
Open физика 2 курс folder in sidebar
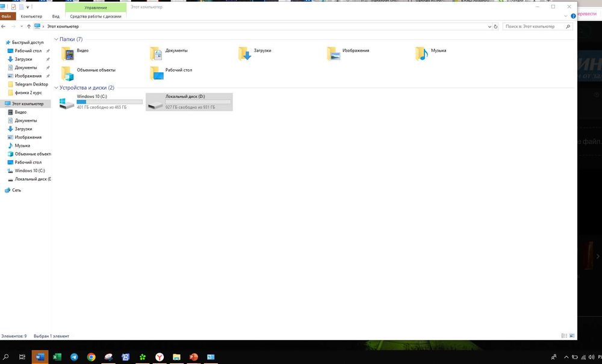[28, 93]
